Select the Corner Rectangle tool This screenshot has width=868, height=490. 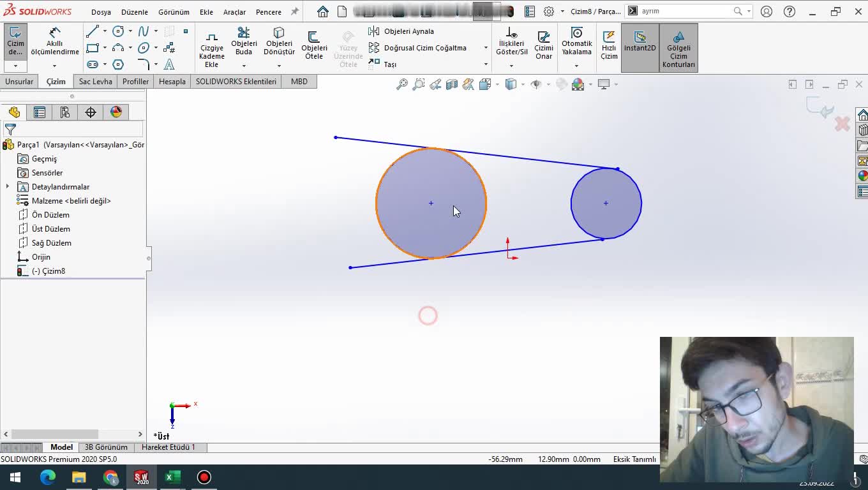point(93,48)
